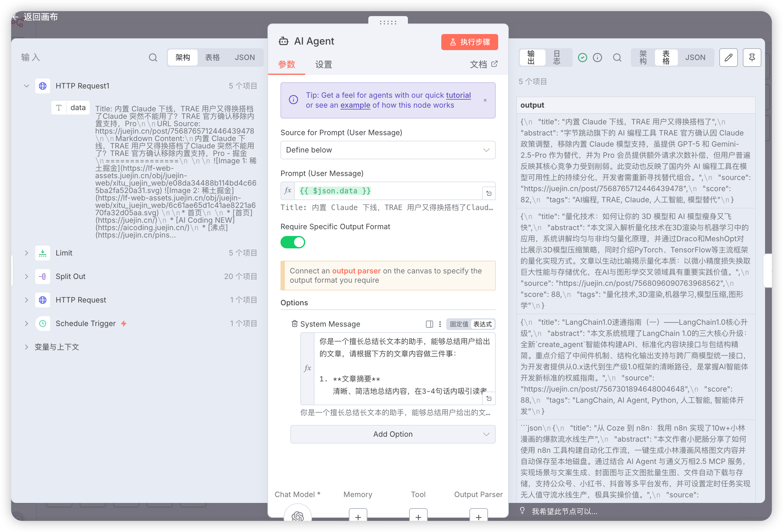The height and width of the screenshot is (532, 783).
Task: Switch input view to Table (表格)
Action: (x=212, y=58)
